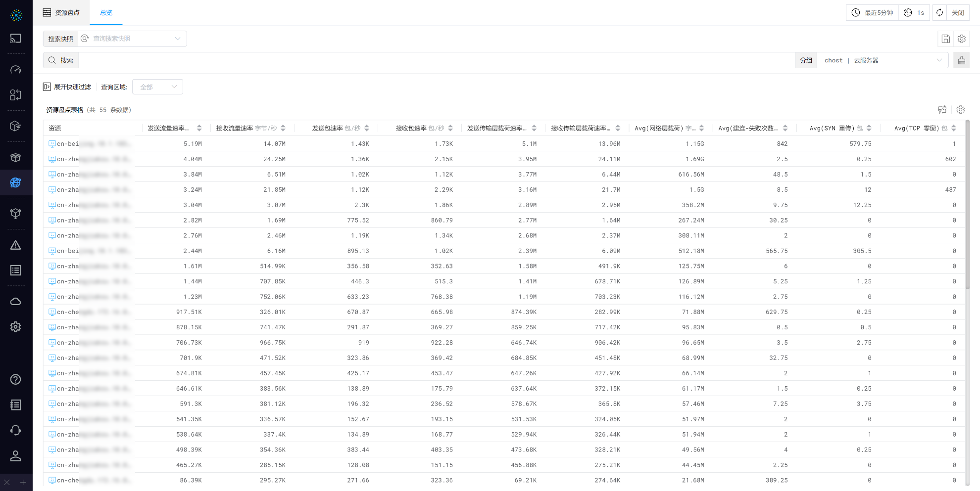
Task: Sort by Avg(SYN 重传) column
Action: (869, 128)
